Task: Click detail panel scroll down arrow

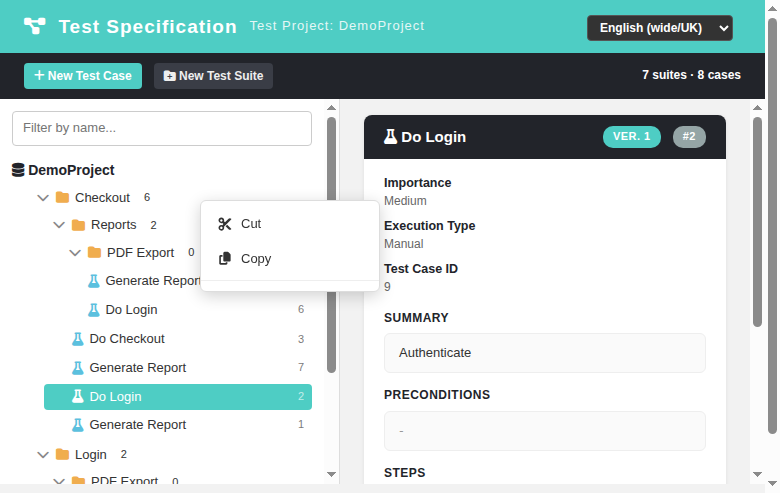Action: click(x=758, y=475)
